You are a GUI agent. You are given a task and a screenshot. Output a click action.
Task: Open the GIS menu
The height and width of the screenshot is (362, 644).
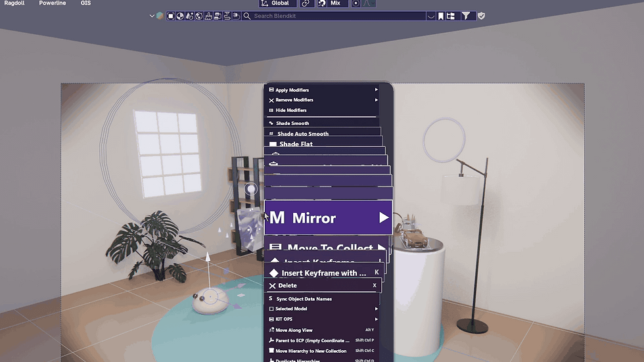tap(85, 3)
